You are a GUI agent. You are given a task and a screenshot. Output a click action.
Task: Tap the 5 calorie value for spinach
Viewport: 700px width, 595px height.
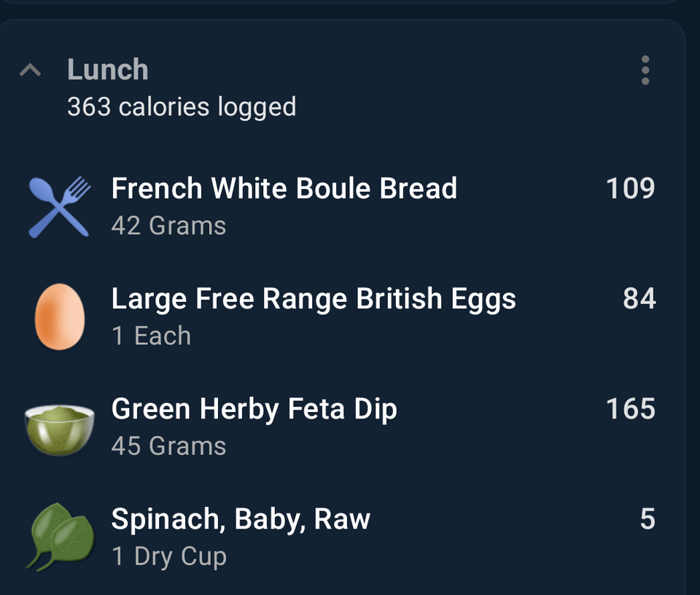click(x=647, y=518)
